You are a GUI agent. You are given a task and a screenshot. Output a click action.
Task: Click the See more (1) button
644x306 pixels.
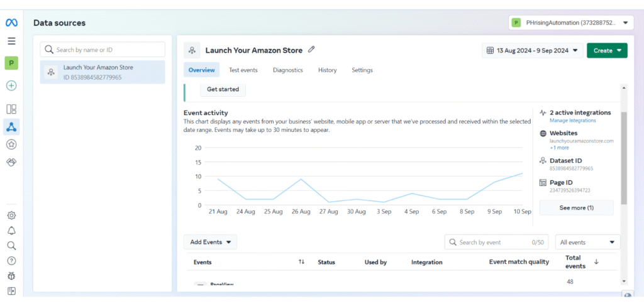pyautogui.click(x=576, y=208)
